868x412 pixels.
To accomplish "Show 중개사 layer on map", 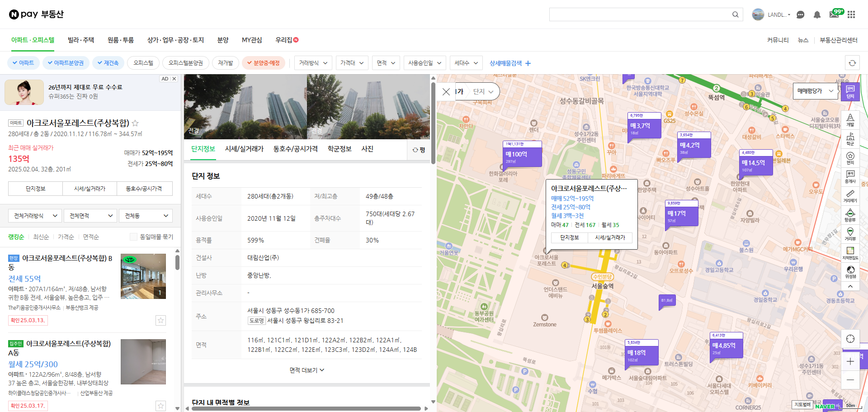I will 850,177.
